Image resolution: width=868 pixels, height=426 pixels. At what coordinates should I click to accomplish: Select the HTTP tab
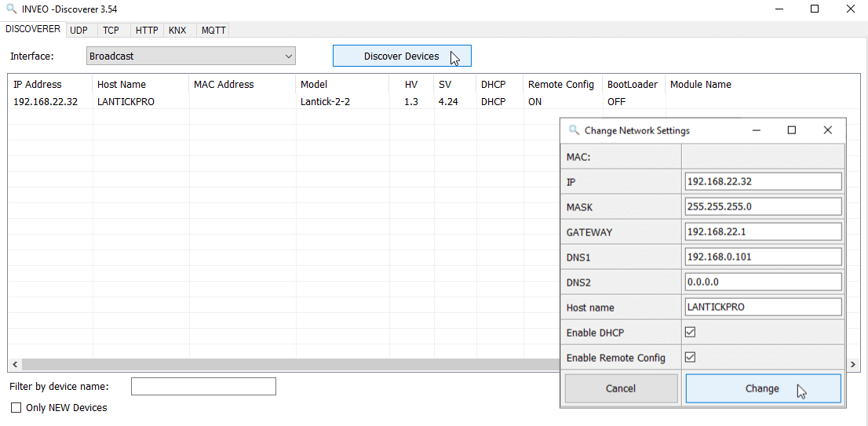147,31
